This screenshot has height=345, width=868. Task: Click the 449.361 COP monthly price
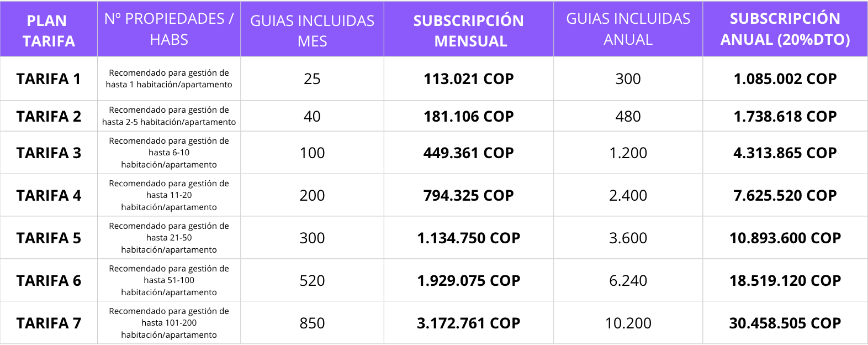pos(469,153)
